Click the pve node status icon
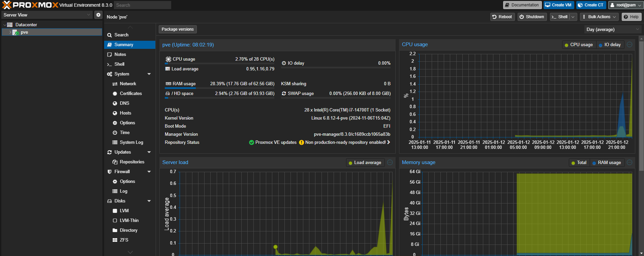This screenshot has height=256, width=644. 16,32
